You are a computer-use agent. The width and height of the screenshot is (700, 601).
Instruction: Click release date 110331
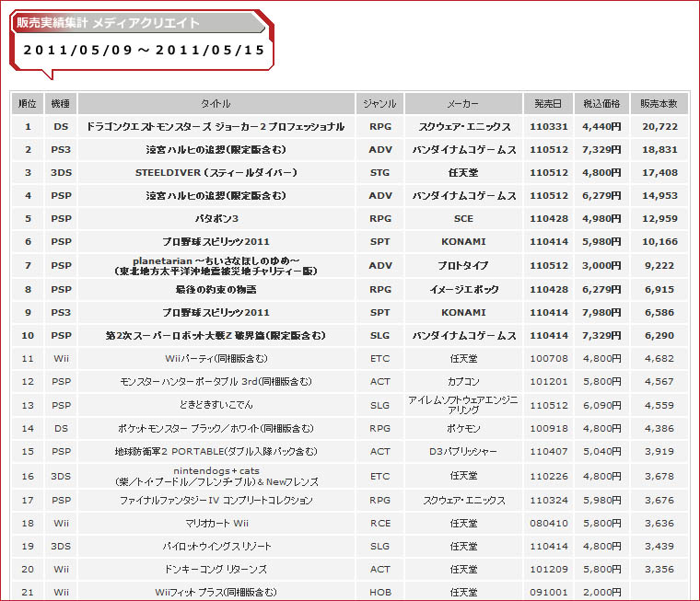click(549, 127)
